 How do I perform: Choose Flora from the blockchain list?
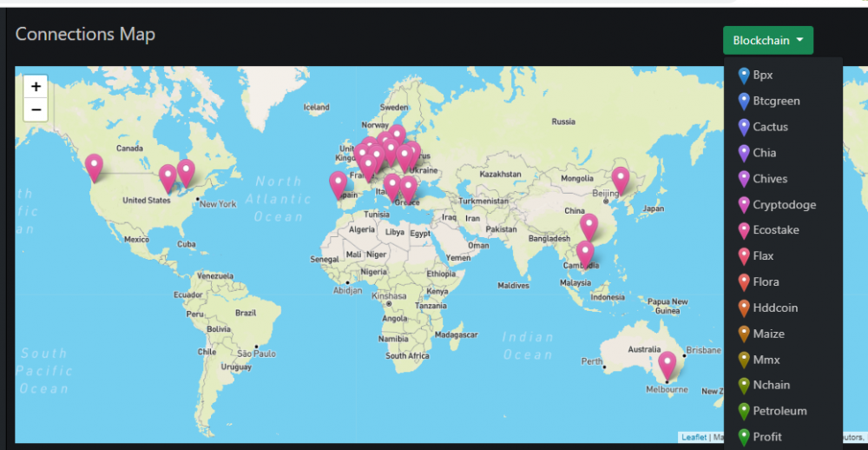pos(783,282)
